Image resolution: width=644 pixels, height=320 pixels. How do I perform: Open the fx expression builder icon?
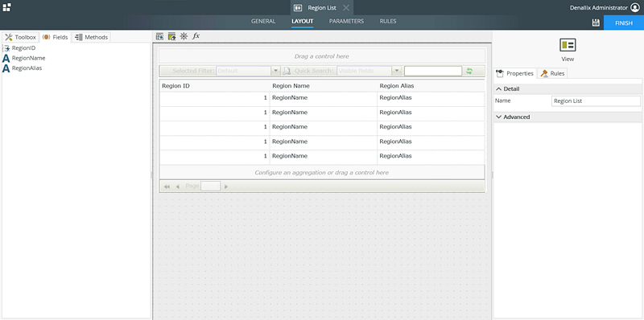tap(196, 36)
